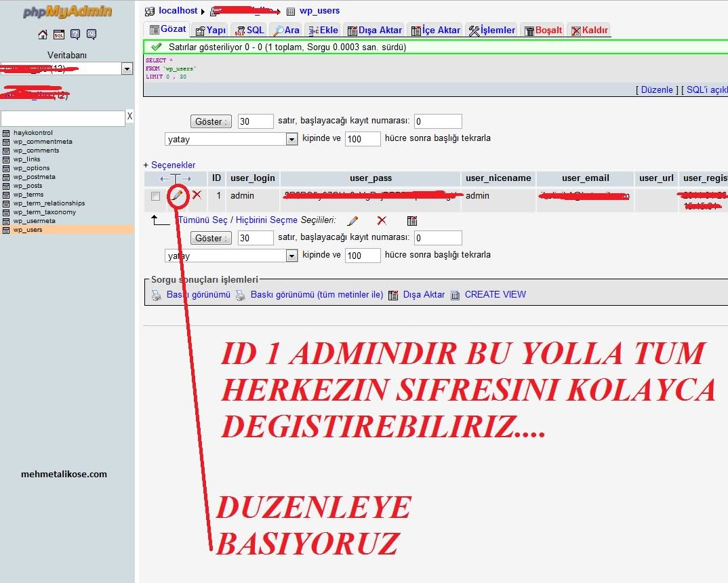Click the wp_users breadcrumb link

pos(319,11)
